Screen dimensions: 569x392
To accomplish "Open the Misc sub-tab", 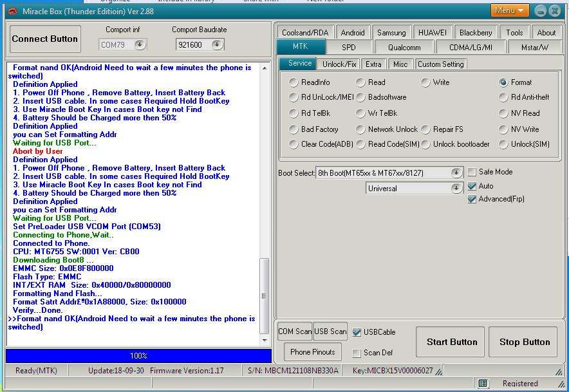I will [400, 64].
